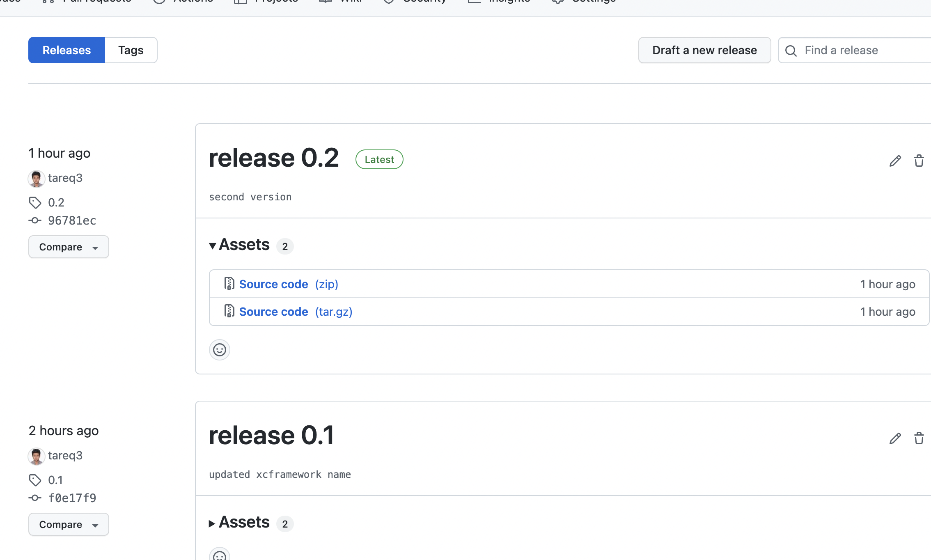Open commit f0e17f9 link
The width and height of the screenshot is (931, 560).
coord(72,498)
